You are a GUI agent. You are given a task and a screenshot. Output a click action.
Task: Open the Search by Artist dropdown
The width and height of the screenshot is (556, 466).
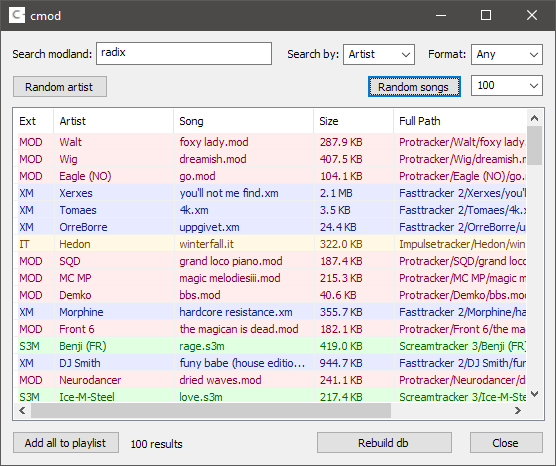click(x=379, y=54)
